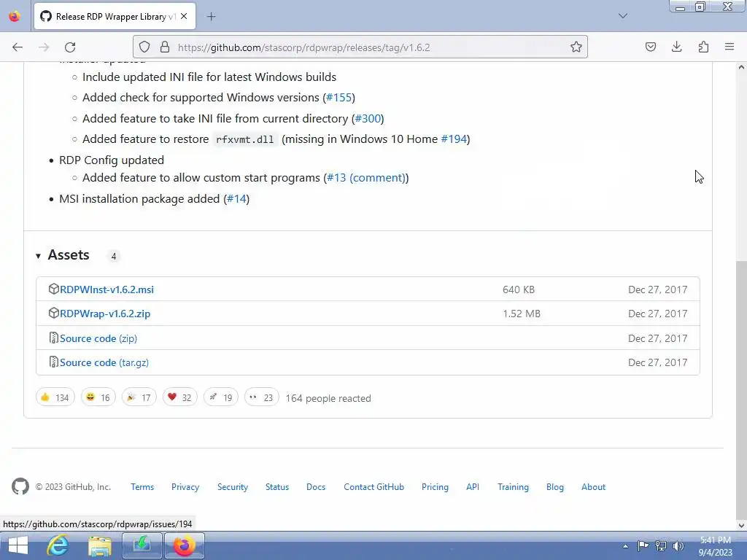Viewport: 747px width, 560px height.
Task: Click the eyes reaction 23
Action: pyautogui.click(x=262, y=397)
